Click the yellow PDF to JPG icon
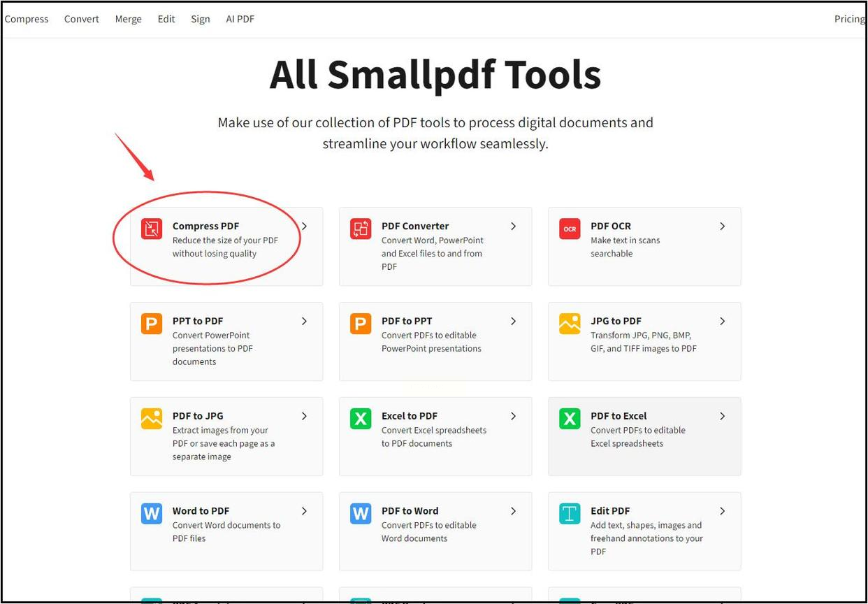 [152, 419]
